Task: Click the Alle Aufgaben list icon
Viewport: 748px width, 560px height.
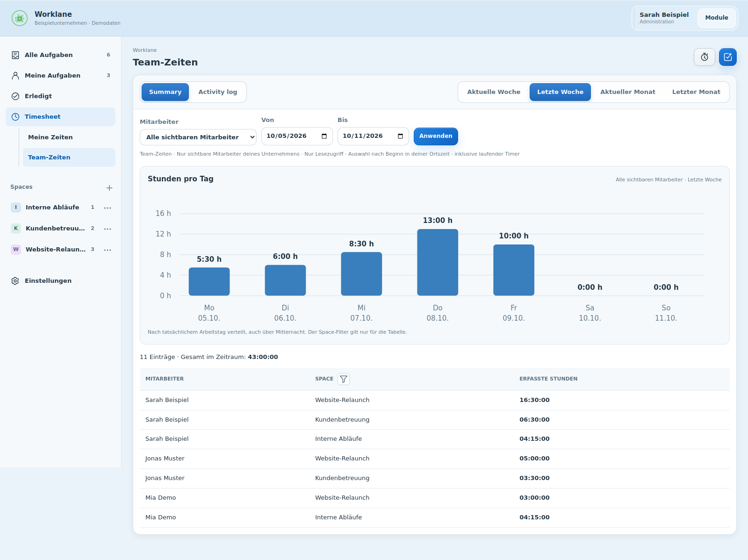Action: coord(15,55)
